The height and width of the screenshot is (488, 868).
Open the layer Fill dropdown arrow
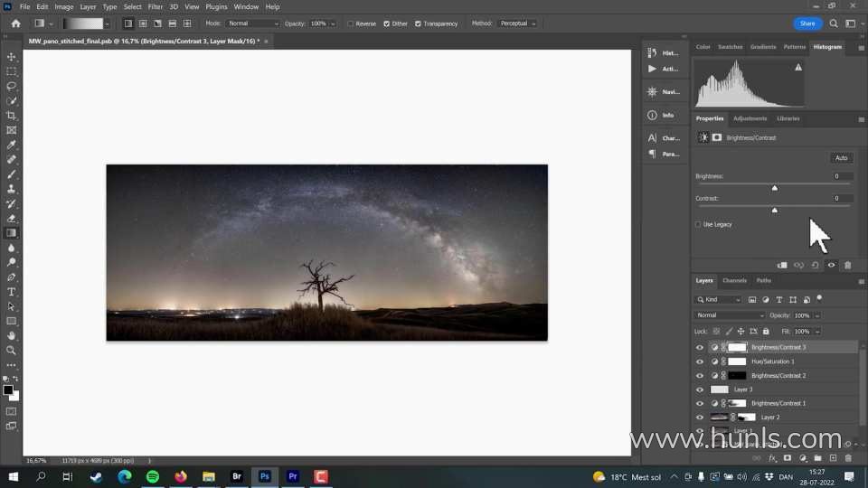[x=817, y=332]
